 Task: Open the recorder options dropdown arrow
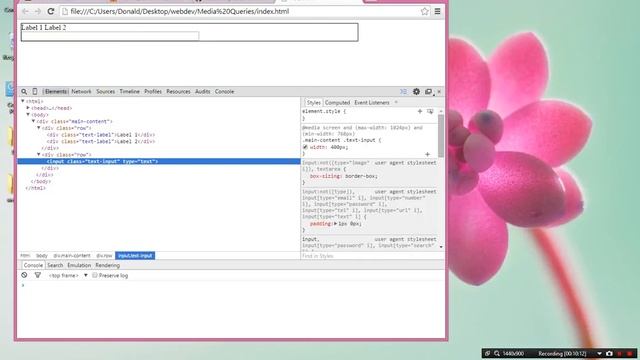tap(599, 353)
